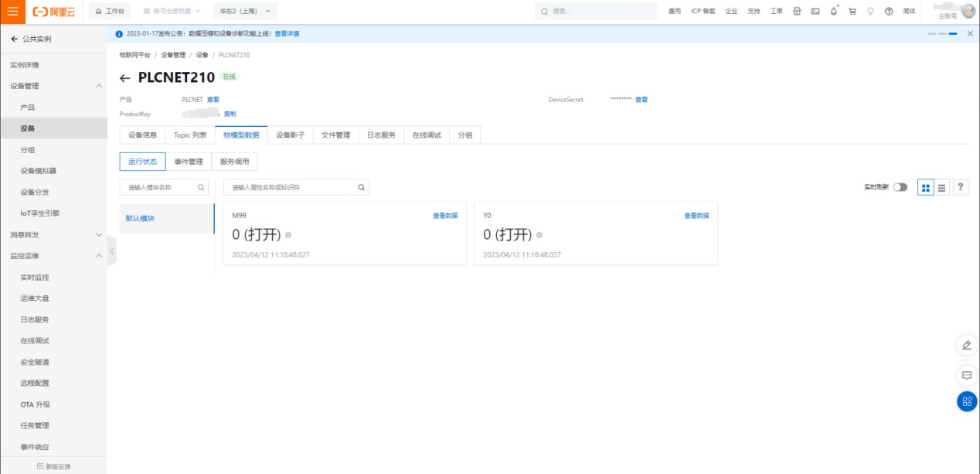Open the Cloud Shell terminal icon

pyautogui.click(x=815, y=12)
